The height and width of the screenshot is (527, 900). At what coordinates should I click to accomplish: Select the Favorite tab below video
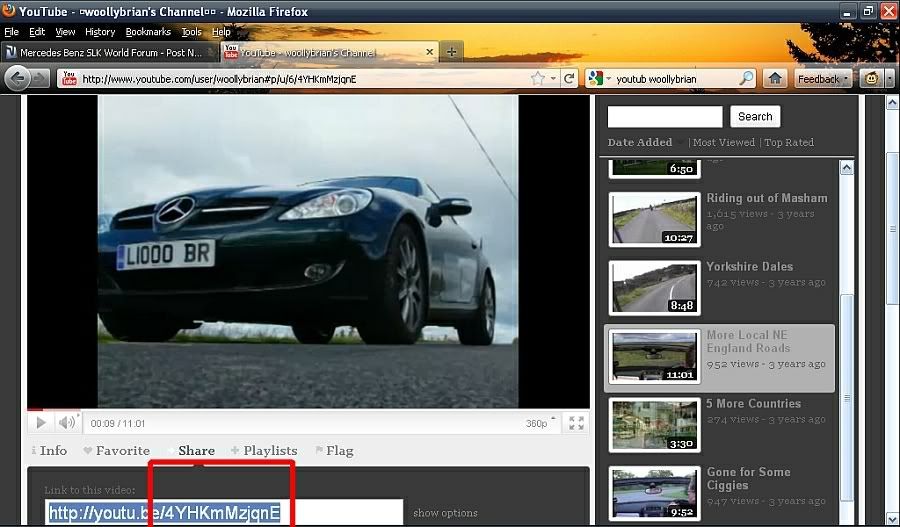(117, 451)
